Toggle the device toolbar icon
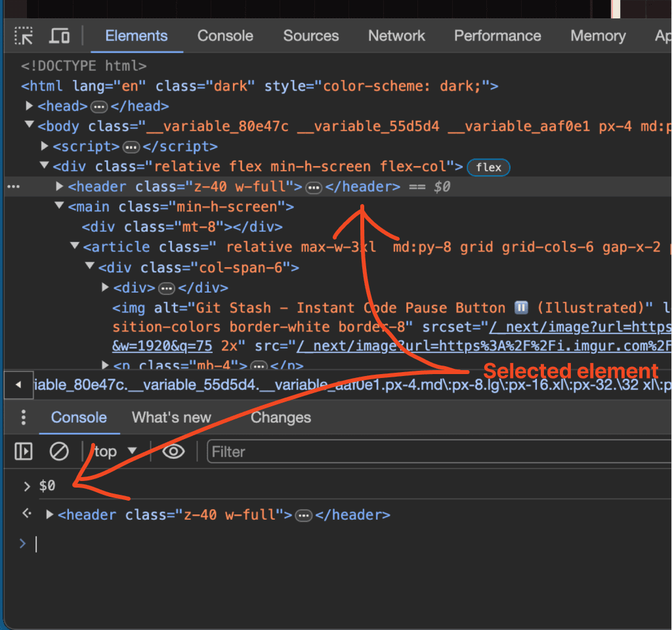Viewport: 672px width, 630px height. [x=59, y=36]
